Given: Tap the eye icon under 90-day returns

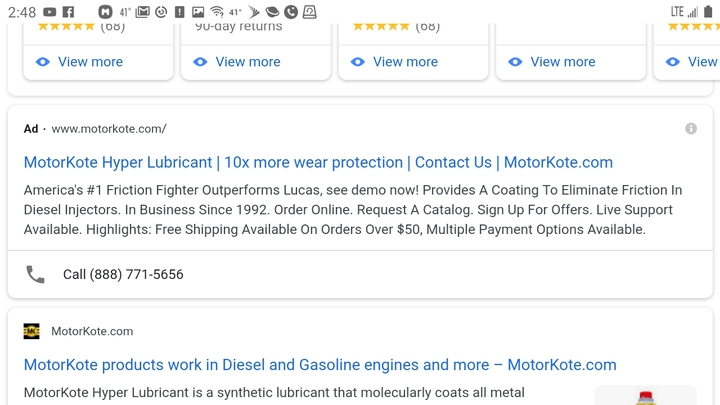Looking at the screenshot, I should point(200,62).
